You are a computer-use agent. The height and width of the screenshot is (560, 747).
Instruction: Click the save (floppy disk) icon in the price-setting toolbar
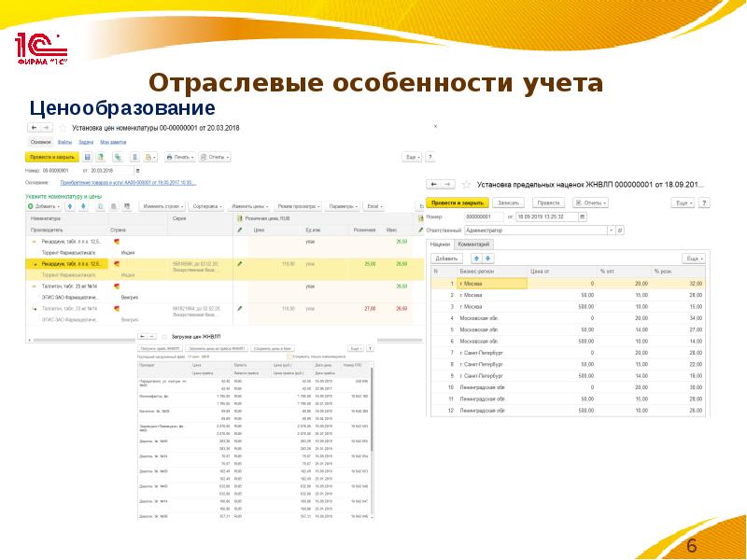coord(87,157)
